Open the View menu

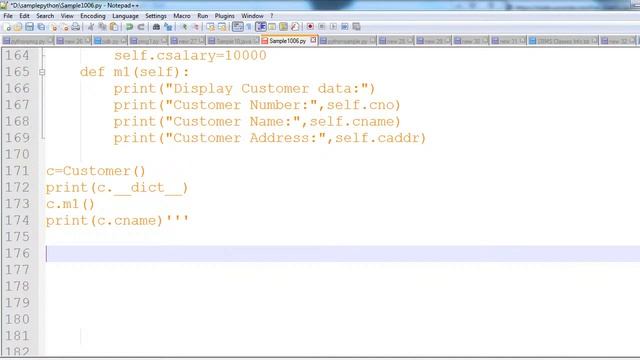point(67,16)
